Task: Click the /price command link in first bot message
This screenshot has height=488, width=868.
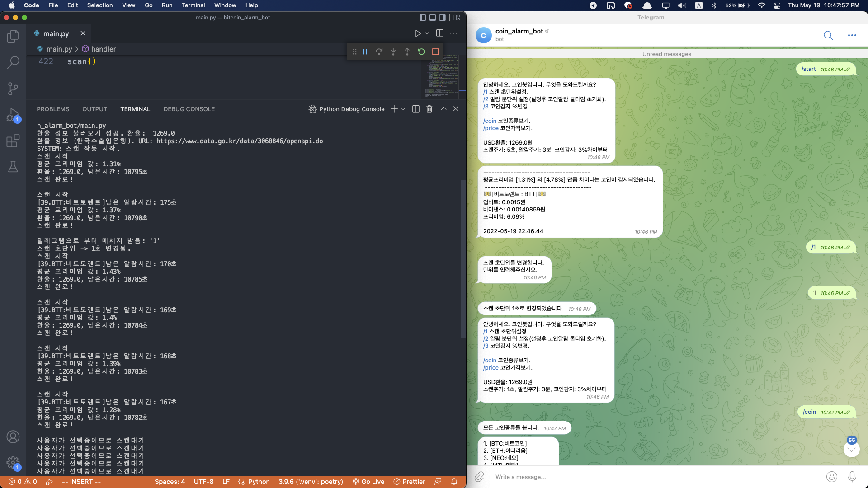Action: click(491, 128)
